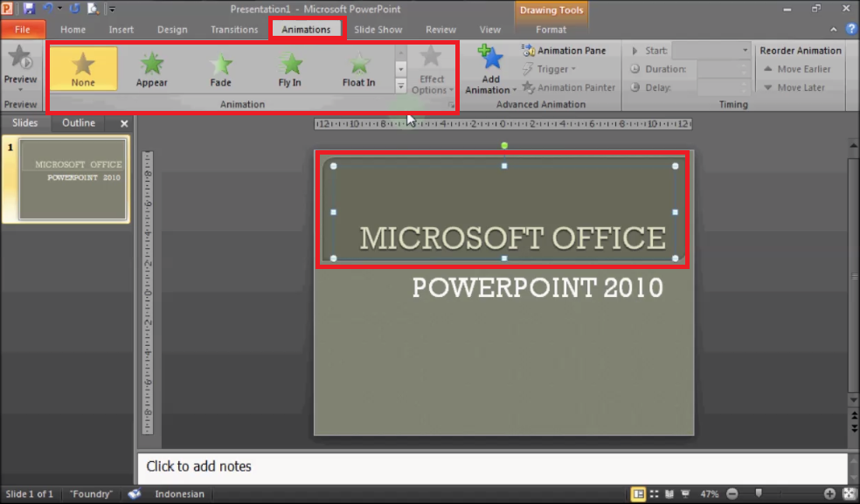The width and height of the screenshot is (860, 504).
Task: Open the Animation Pane
Action: tap(564, 51)
